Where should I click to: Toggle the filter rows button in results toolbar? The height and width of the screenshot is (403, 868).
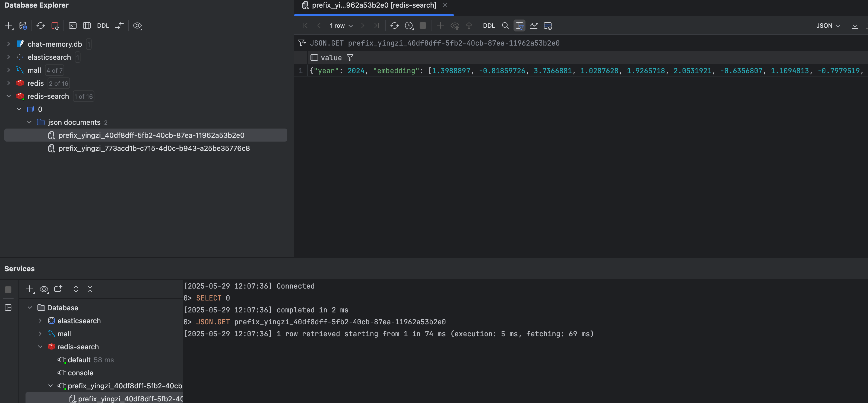pos(519,25)
